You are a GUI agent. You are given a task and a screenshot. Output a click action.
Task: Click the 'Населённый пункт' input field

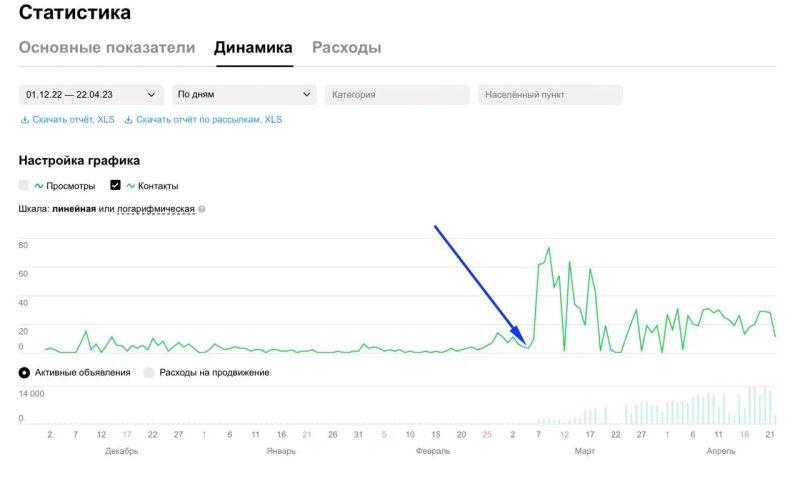[550, 95]
